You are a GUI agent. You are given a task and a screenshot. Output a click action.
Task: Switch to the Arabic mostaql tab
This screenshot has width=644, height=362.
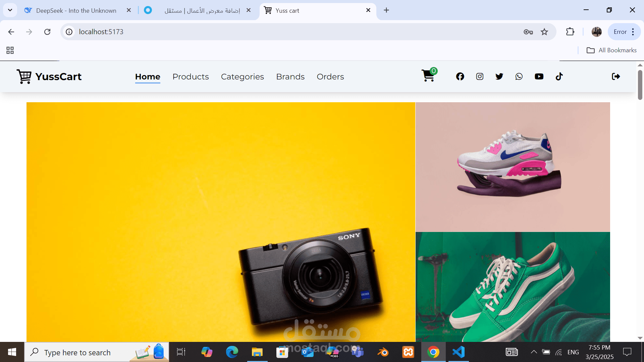click(x=198, y=10)
